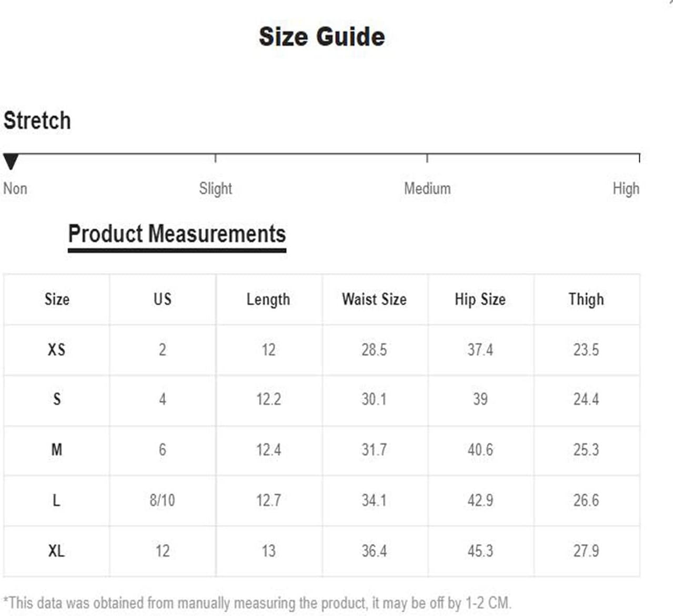673x616 pixels.
Task: Click the Size column header
Action: (57, 299)
